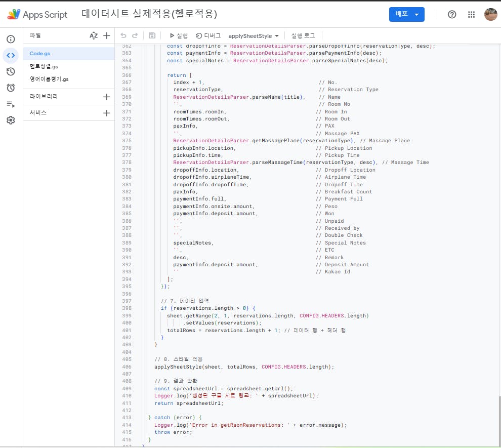Viewport: 501px width, 448px height.
Task: Open project history icon in sidebar
Action: [11, 71]
